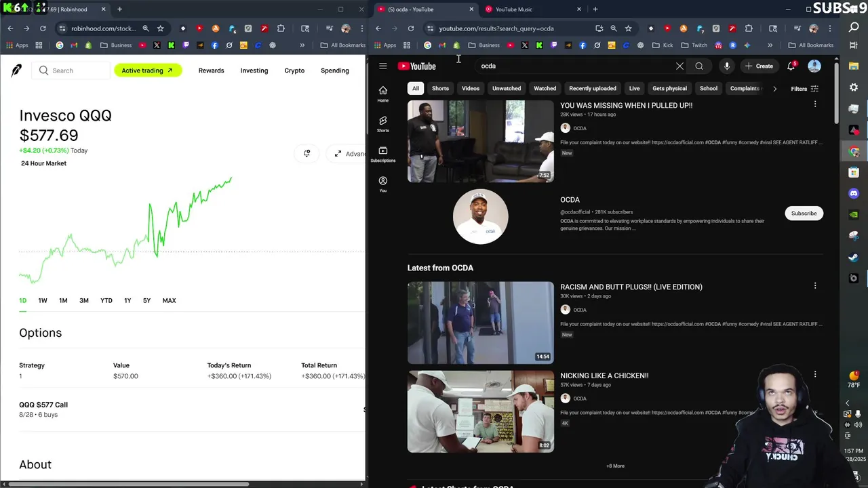Select the MAX chart range

click(x=169, y=300)
